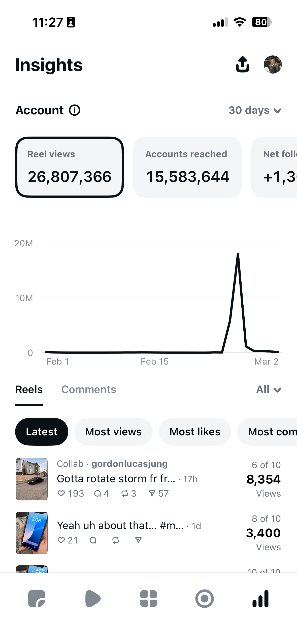Select the Latest filter chip
Viewport: 297px width, 644px height.
pyautogui.click(x=42, y=432)
